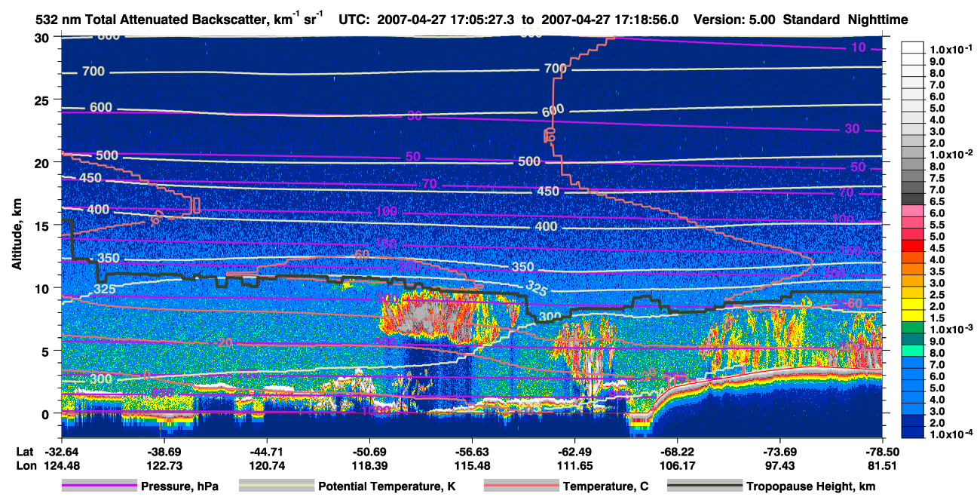Click the salmon Temperature legend line swatch

(522, 486)
